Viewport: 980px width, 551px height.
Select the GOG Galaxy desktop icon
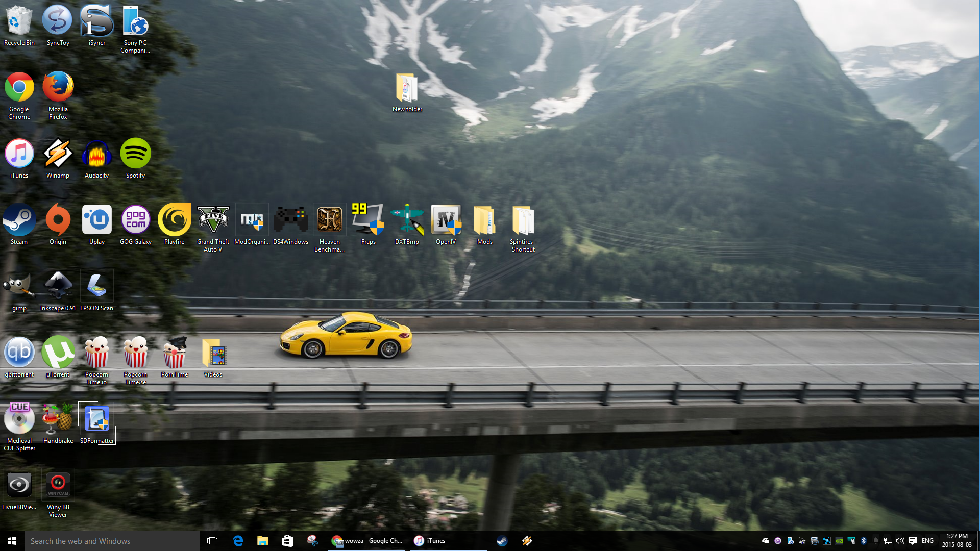tap(135, 224)
